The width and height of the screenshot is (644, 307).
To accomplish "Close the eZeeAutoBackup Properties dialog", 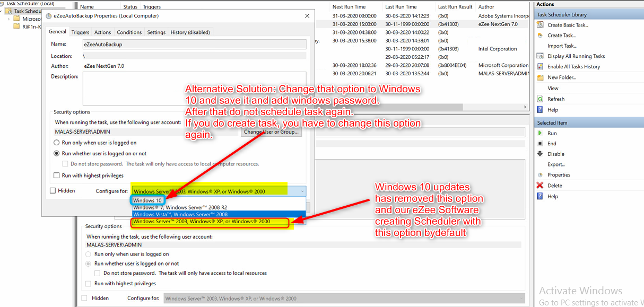I will tap(307, 16).
